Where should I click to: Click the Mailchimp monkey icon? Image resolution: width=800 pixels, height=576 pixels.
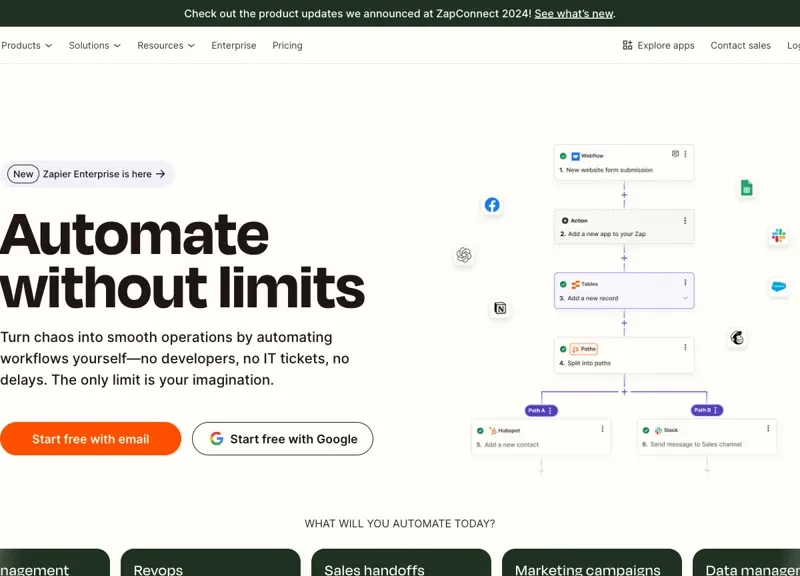737,338
